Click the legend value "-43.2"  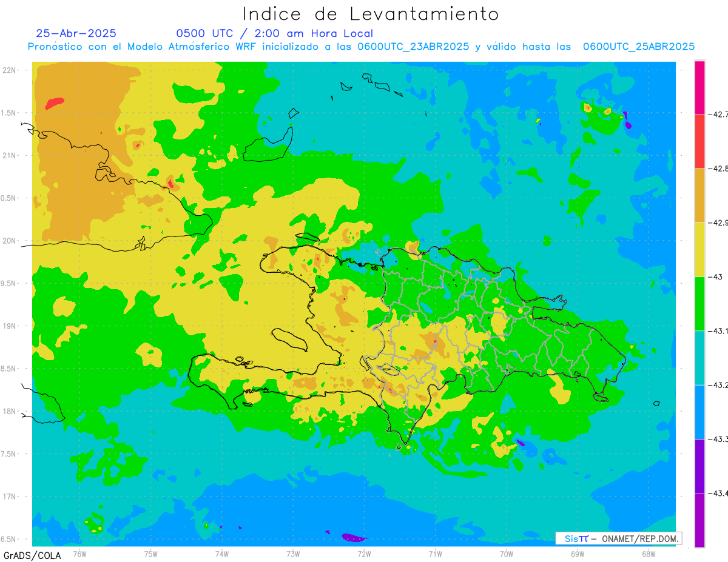click(718, 385)
